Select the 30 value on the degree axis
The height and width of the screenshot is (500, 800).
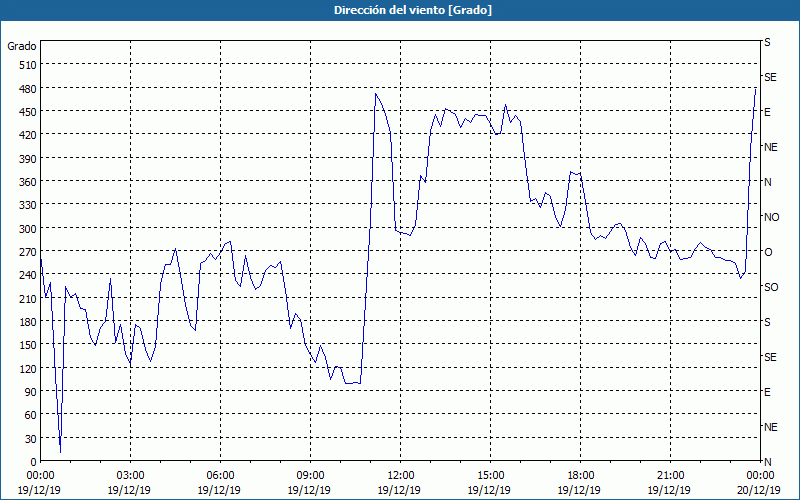pos(31,439)
